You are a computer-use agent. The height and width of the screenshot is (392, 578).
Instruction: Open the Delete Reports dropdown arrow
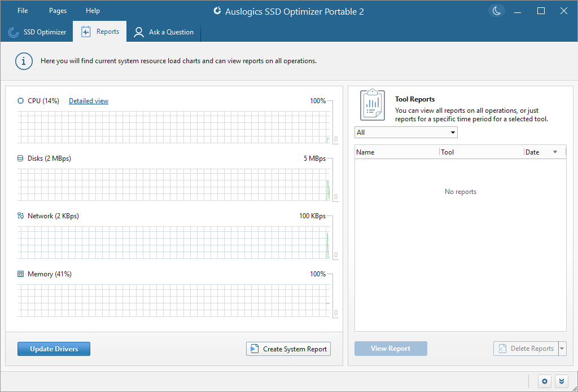[x=562, y=348]
